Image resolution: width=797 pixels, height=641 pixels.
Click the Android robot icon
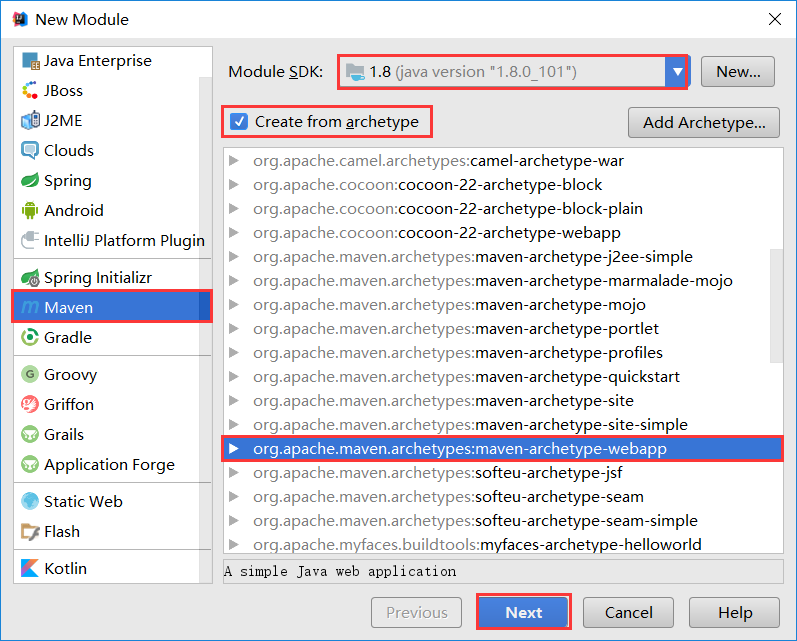(30, 210)
